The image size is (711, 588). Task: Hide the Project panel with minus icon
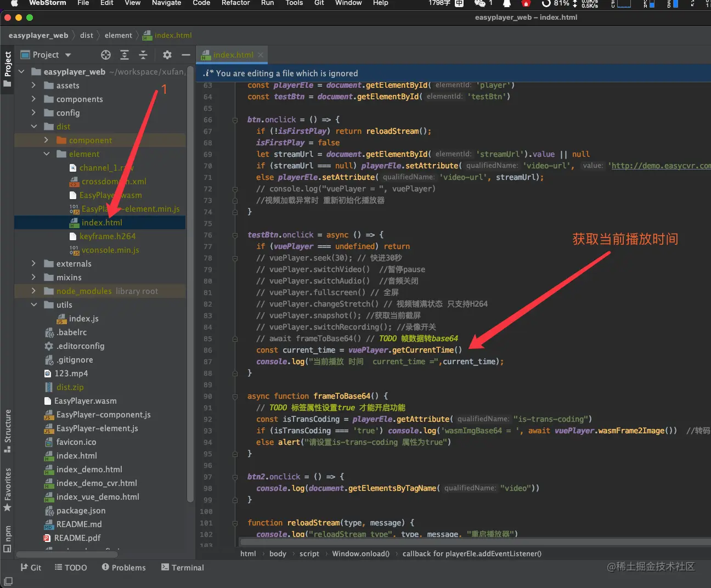click(x=186, y=55)
